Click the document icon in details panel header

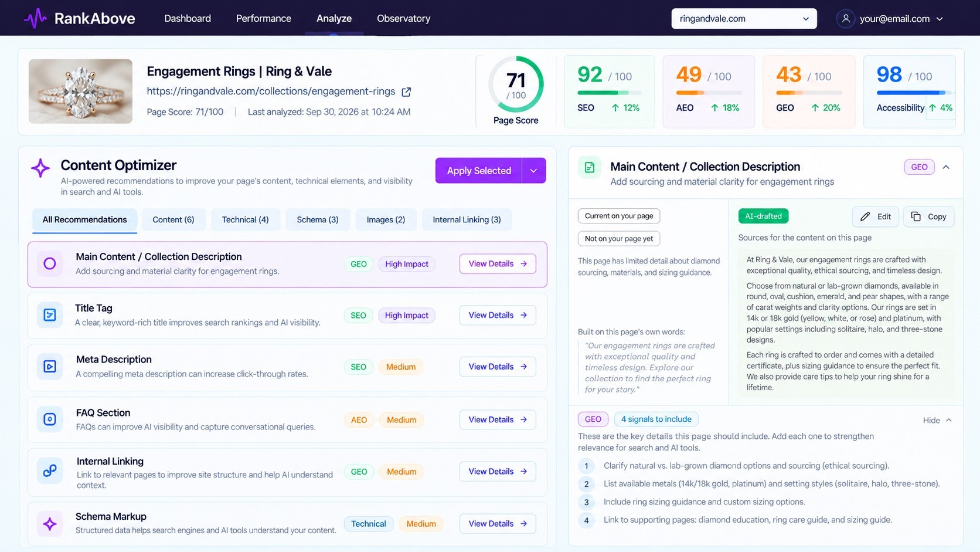pos(590,167)
